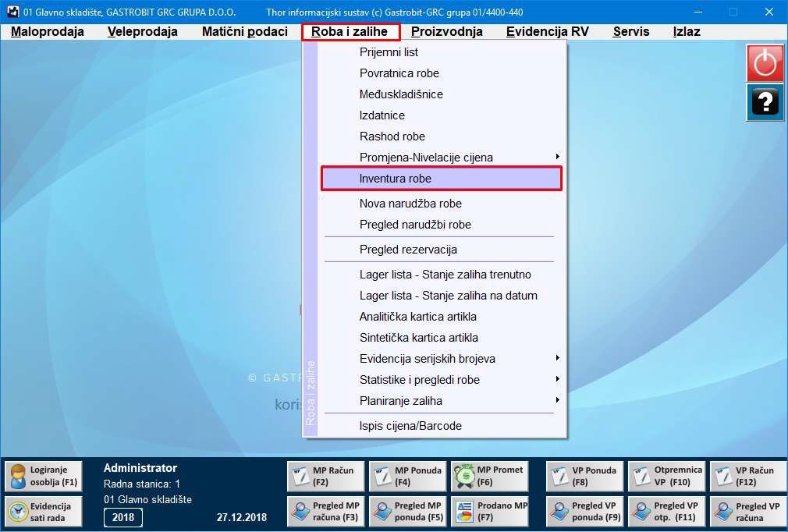The width and height of the screenshot is (788, 532).
Task: Expand Statistike i pregledi robe submenu
Action: [438, 380]
